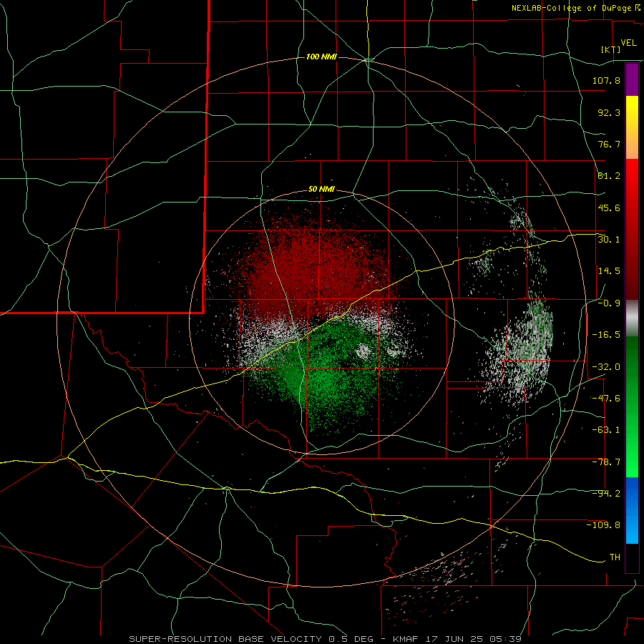Click the purple segment of the color bar

632,79
